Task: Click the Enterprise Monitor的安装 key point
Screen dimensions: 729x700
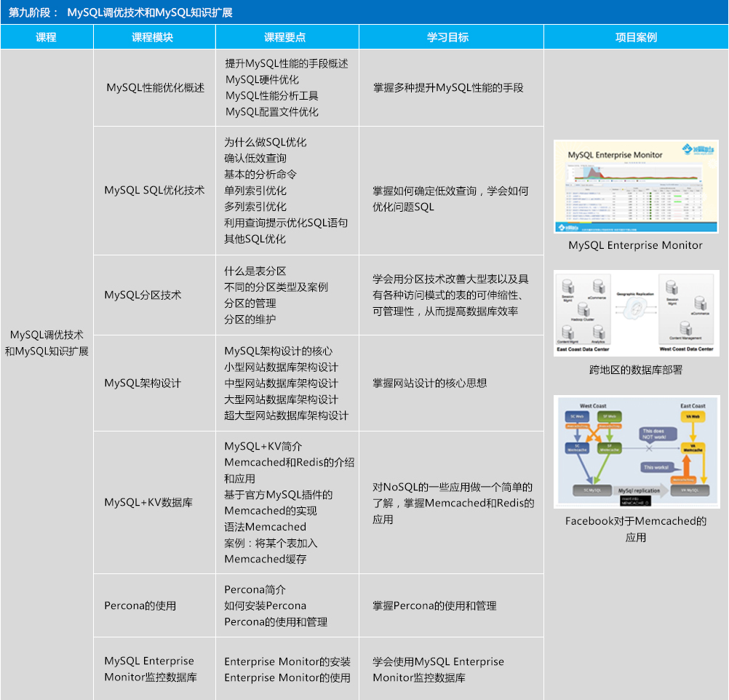Action: coord(287,662)
